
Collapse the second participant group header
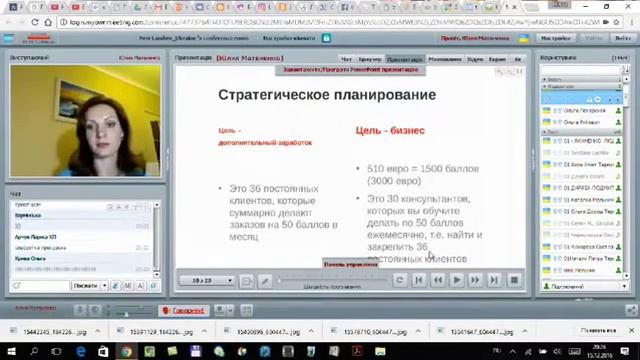point(581,87)
